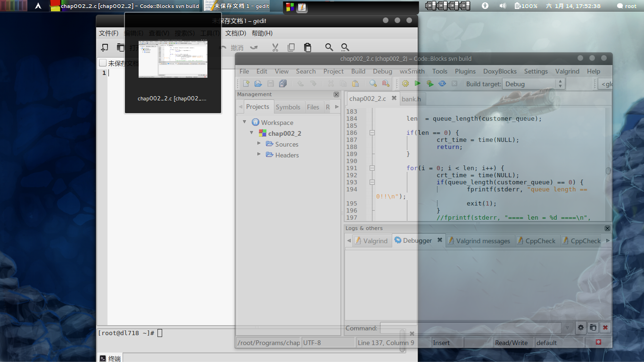Screen dimensions: 644x362
Task: Click the Build and run icon
Action: point(430,83)
